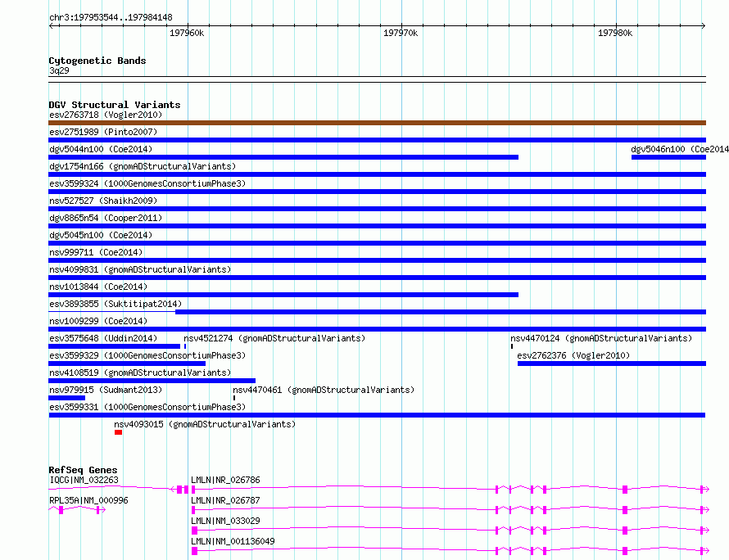The height and width of the screenshot is (560, 729).
Task: Click the blue bar under esv3575648 (Uddin2014)
Action: coord(115,346)
